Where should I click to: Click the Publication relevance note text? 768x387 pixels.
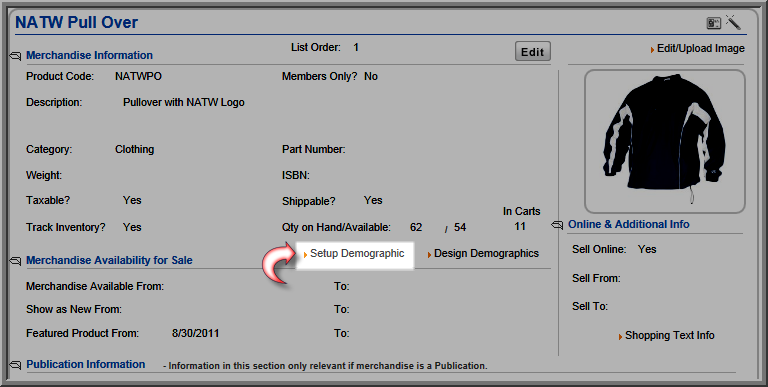(x=325, y=366)
